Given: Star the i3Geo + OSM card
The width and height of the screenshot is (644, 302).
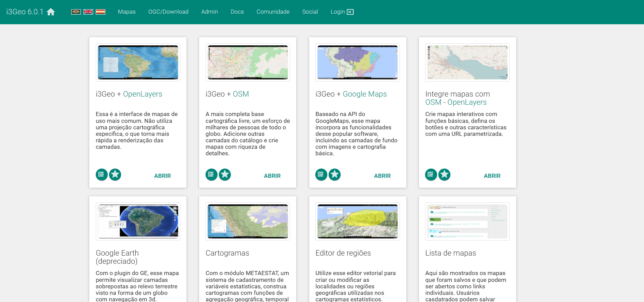Looking at the screenshot, I should point(225,175).
